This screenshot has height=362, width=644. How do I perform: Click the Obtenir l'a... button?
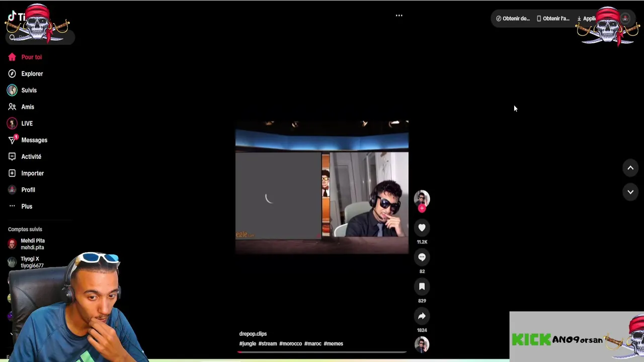tap(553, 19)
